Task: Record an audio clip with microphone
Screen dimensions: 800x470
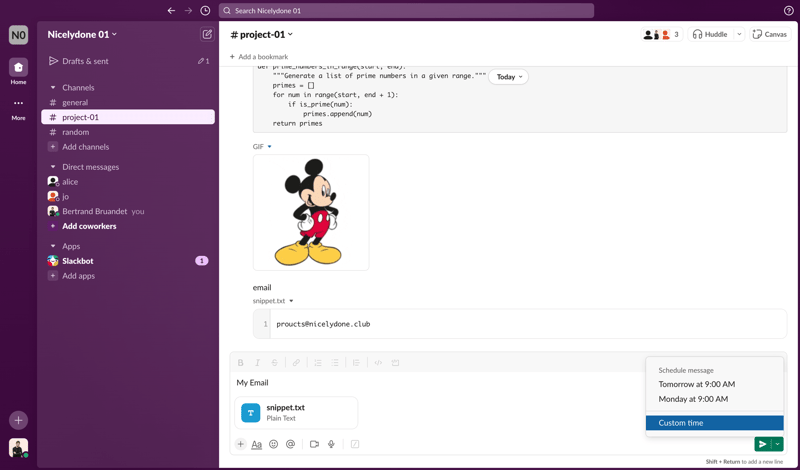Action: (x=331, y=444)
